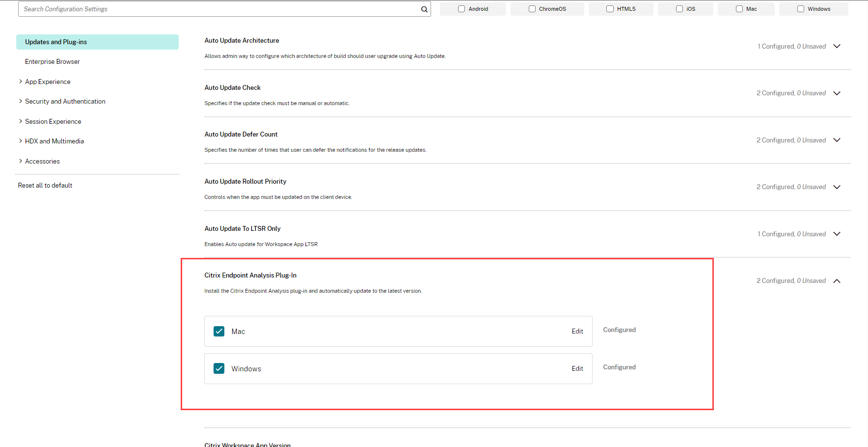Click the Auto Update Architecture title
868x447 pixels.
pos(242,41)
